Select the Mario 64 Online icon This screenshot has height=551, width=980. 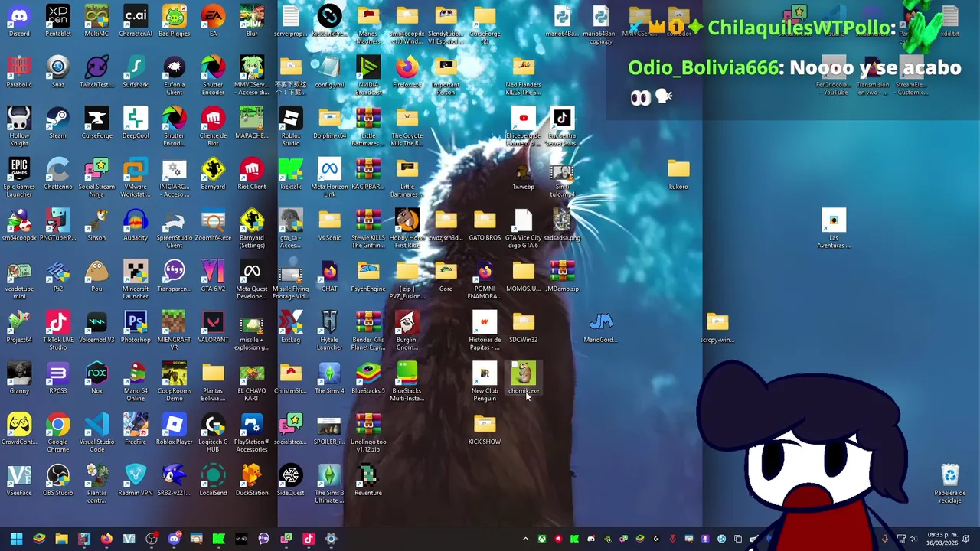pyautogui.click(x=136, y=382)
